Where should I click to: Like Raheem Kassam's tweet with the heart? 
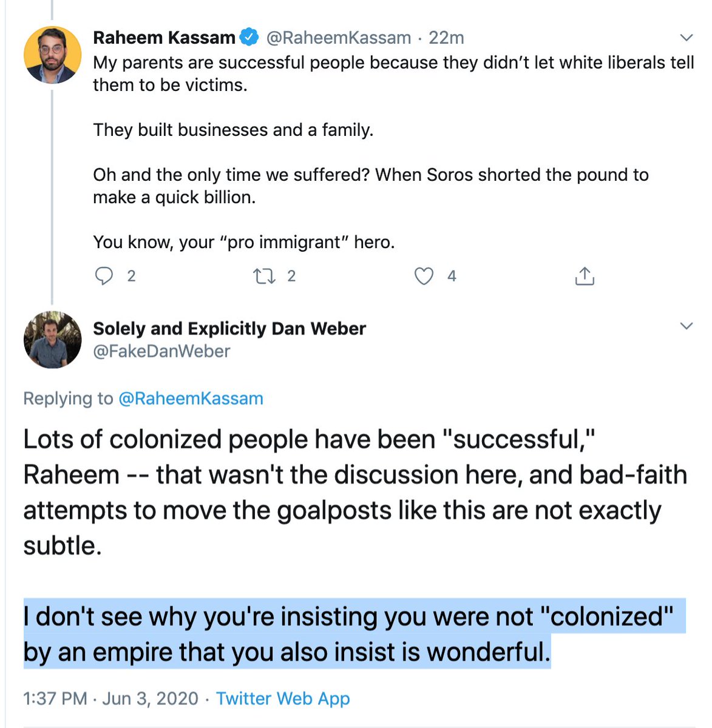coord(424,277)
